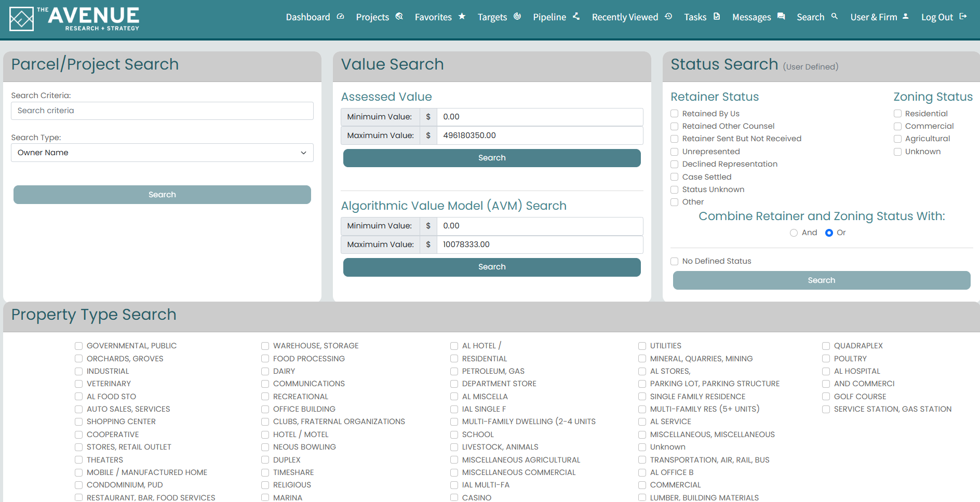Screen dimensions: 980x502
Task: Tick Retainer Sent But Not Received
Action: pos(674,139)
